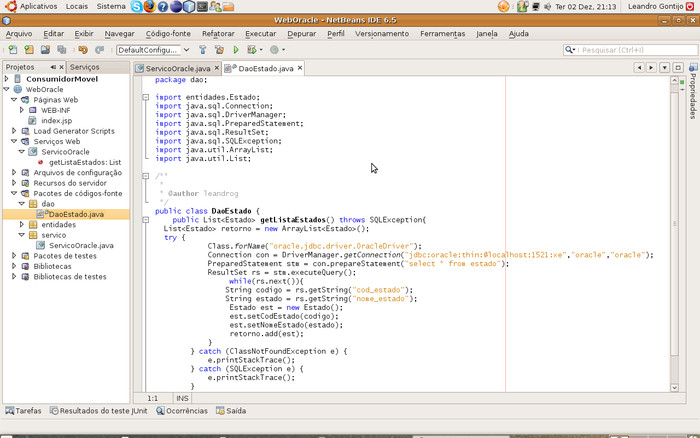Expand the entidades package node
This screenshot has height=438, width=700.
(x=22, y=224)
